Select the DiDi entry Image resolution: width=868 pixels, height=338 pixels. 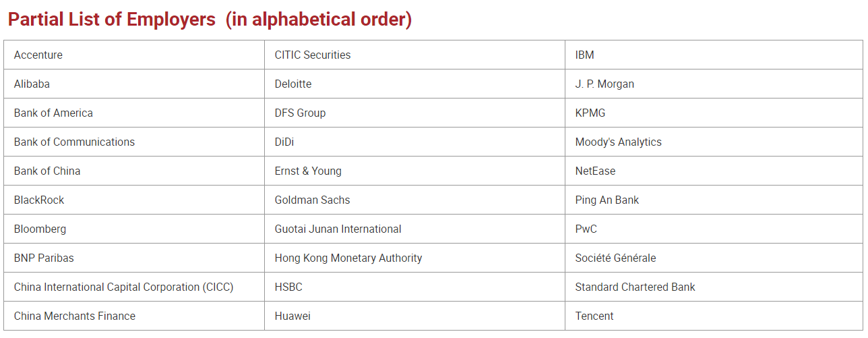click(x=284, y=142)
